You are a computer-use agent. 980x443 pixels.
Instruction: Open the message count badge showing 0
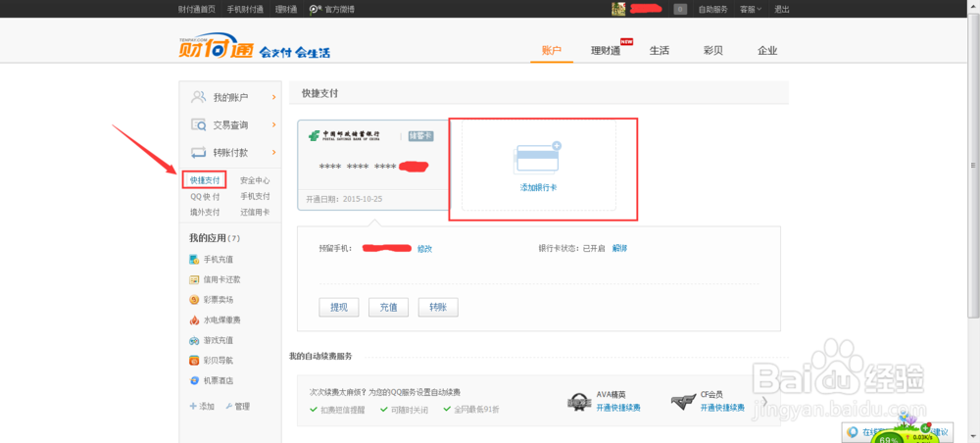(680, 10)
